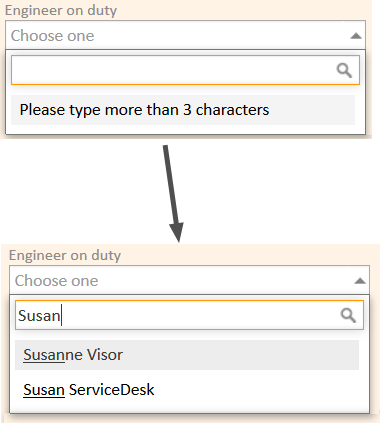Click the large dark arrow between the panels
This screenshot has height=435, width=392.
(173, 193)
